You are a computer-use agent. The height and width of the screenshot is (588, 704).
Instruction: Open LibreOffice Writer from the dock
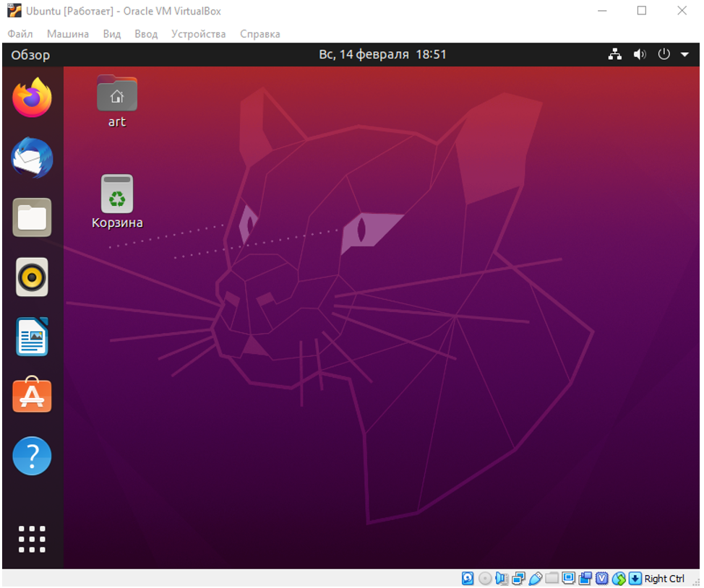point(32,337)
